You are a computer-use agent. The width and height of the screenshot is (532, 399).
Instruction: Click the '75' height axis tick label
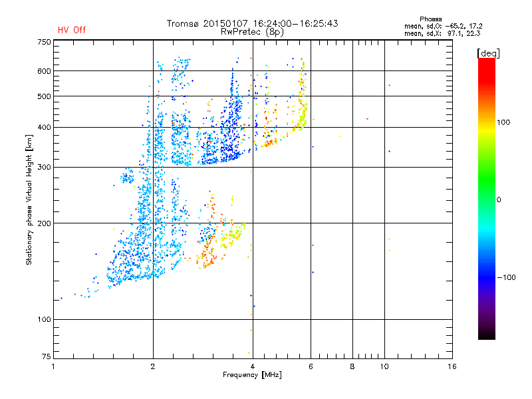pyautogui.click(x=47, y=356)
